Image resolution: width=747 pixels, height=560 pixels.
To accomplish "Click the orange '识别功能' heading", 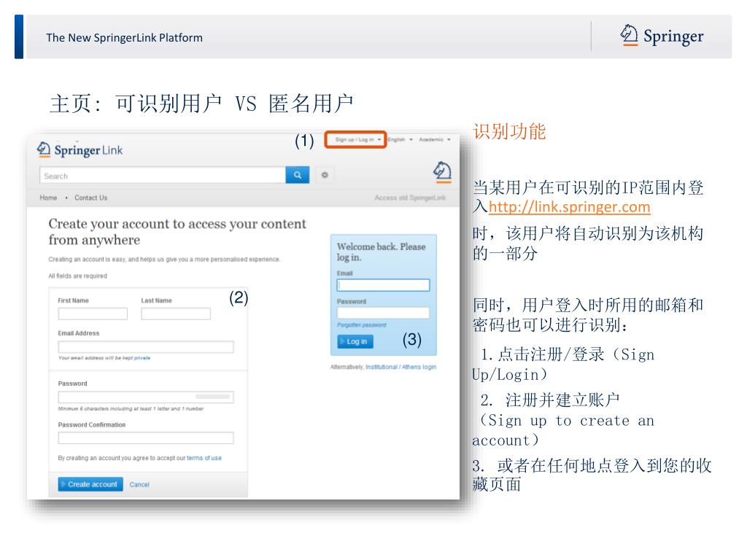I will 509,131.
